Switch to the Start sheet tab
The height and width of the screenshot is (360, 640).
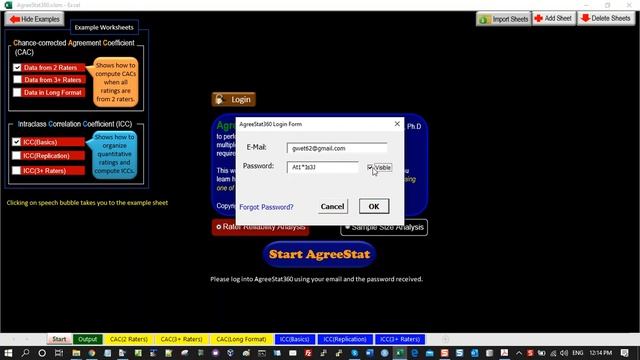59,339
